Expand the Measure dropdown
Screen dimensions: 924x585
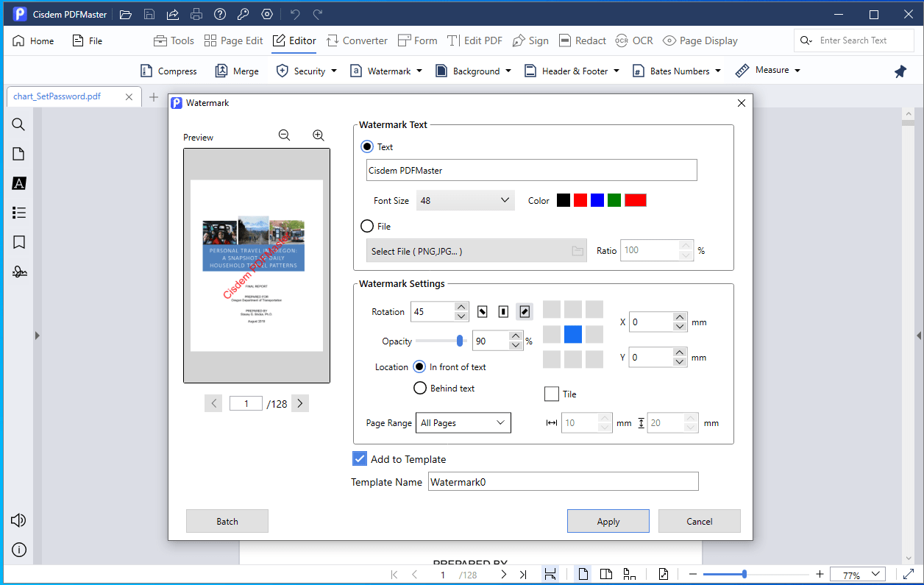click(797, 71)
